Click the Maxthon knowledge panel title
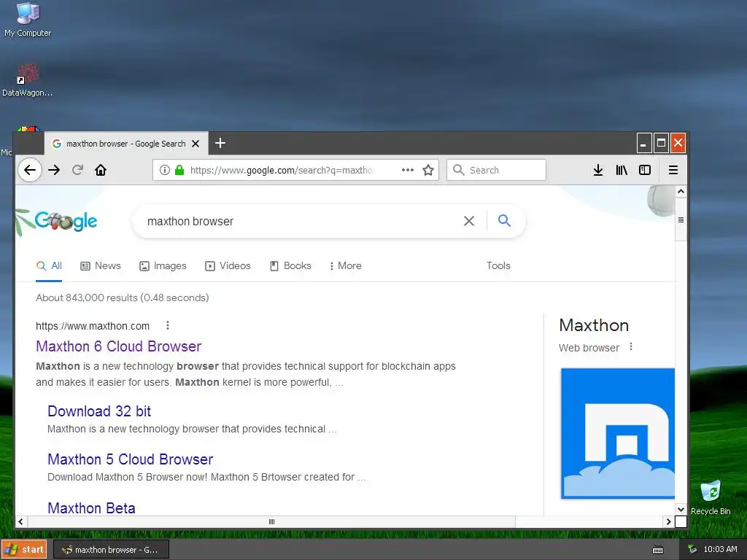747x560 pixels. point(594,325)
